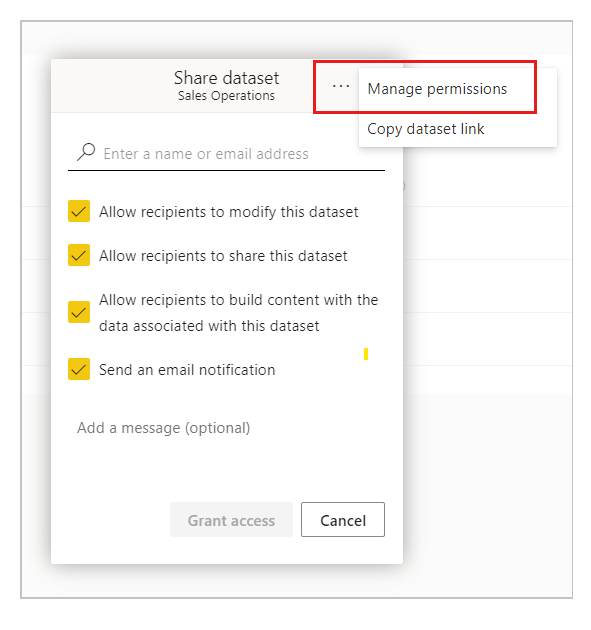Click the Sales Operations dataset name
591x630 pixels.
[x=226, y=96]
